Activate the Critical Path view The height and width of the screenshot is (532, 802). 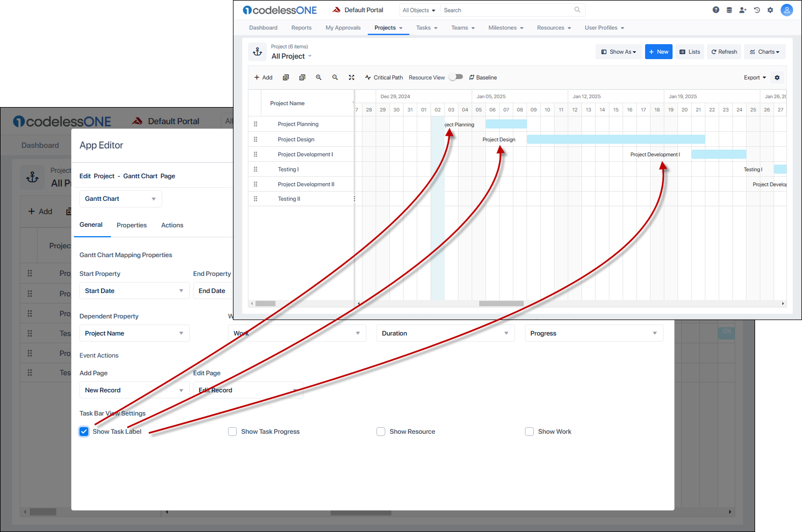click(384, 77)
